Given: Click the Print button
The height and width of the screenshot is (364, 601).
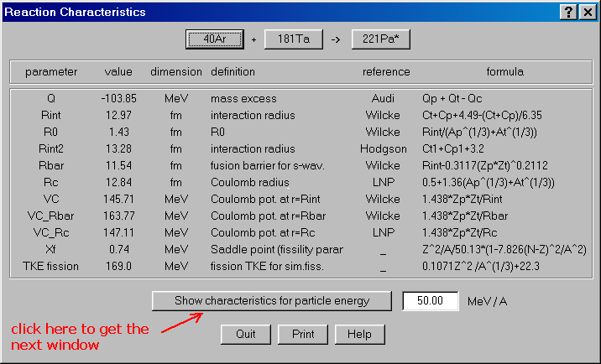Looking at the screenshot, I should click(x=303, y=334).
